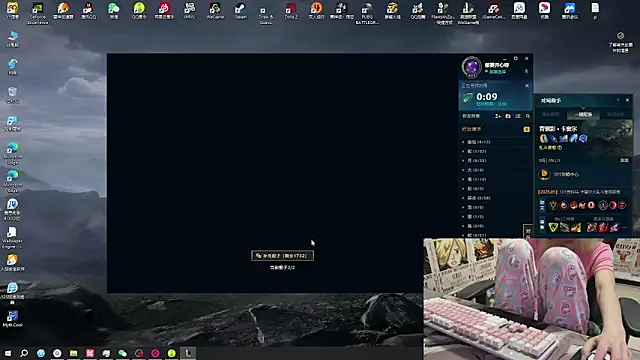This screenshot has width=640, height=360.
Task: Switch to the middle selected tab in assistant panel
Action: pyautogui.click(x=583, y=114)
